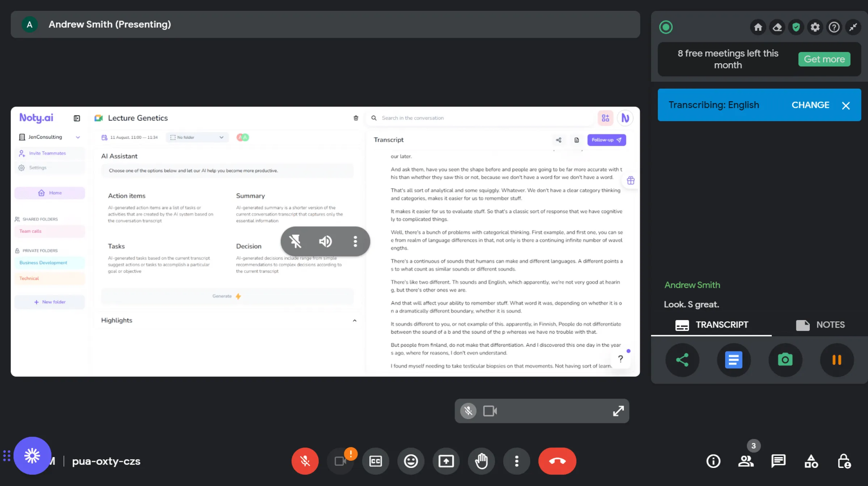The width and height of the screenshot is (868, 486).
Task: Click the Get more button
Action: point(824,59)
